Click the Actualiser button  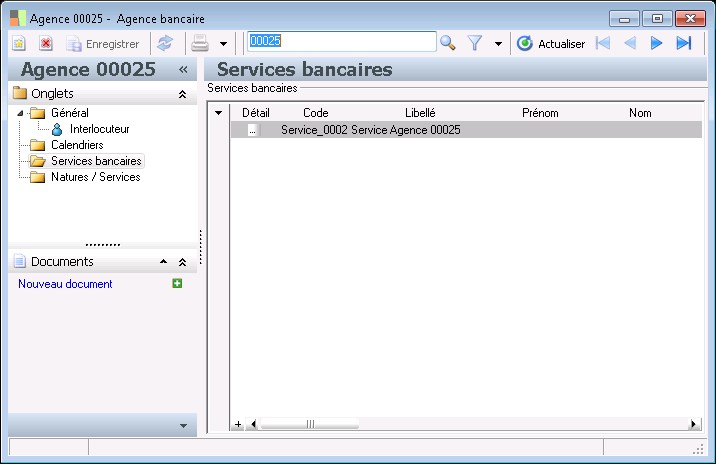(551, 44)
